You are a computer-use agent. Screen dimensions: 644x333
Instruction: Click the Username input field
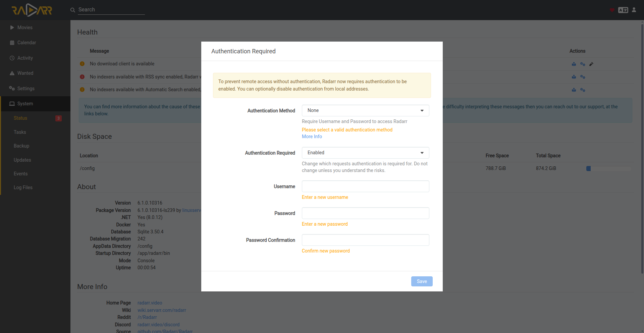pos(365,186)
